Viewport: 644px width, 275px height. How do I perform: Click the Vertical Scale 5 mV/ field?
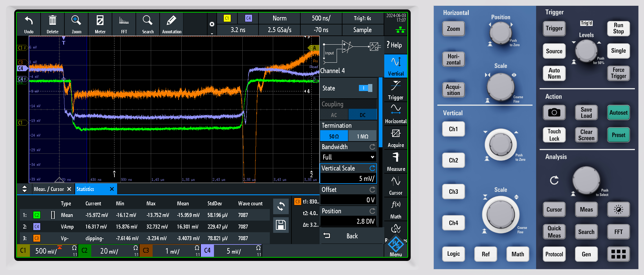coord(348,178)
